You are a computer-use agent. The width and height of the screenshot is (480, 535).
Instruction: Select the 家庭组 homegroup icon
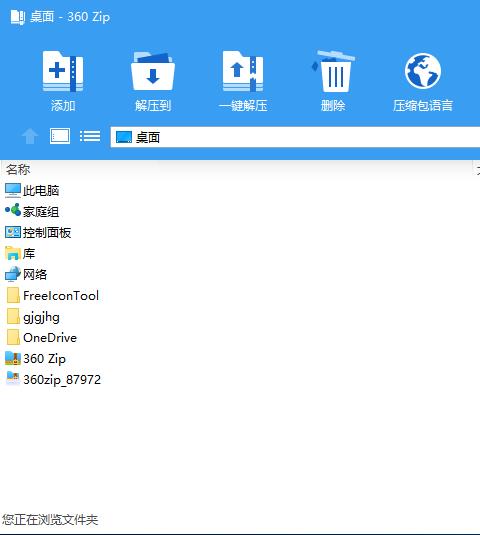pyautogui.click(x=13, y=211)
